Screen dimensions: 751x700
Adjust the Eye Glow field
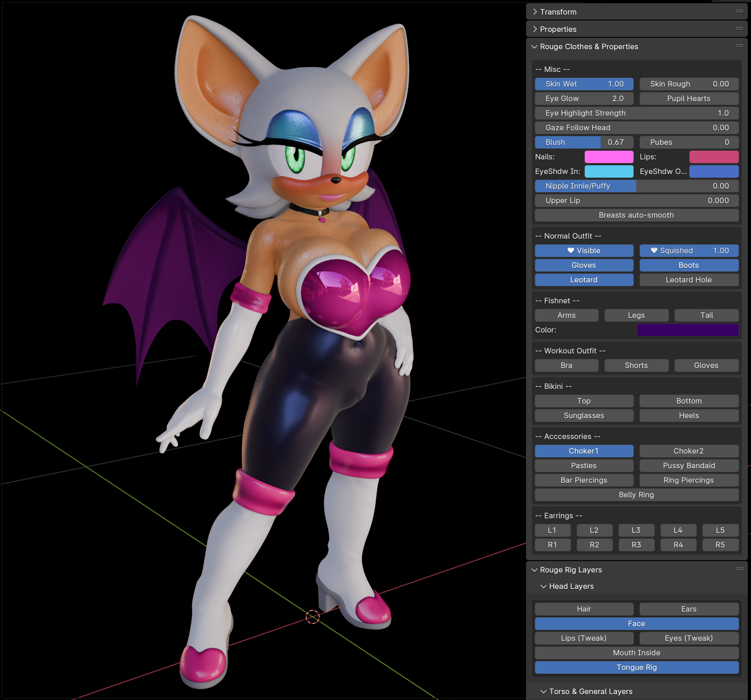tap(584, 98)
